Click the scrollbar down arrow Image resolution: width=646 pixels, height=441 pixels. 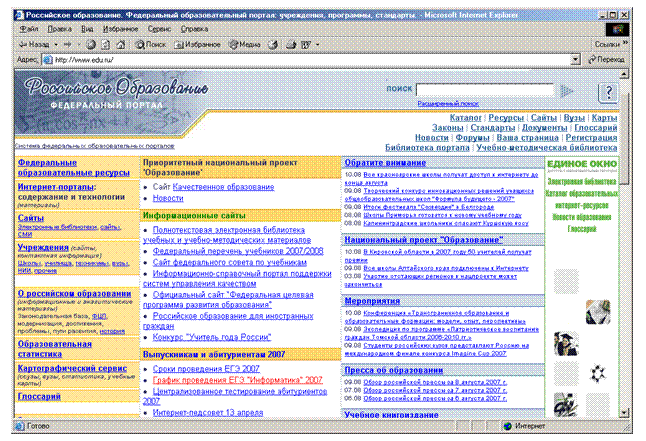click(624, 413)
